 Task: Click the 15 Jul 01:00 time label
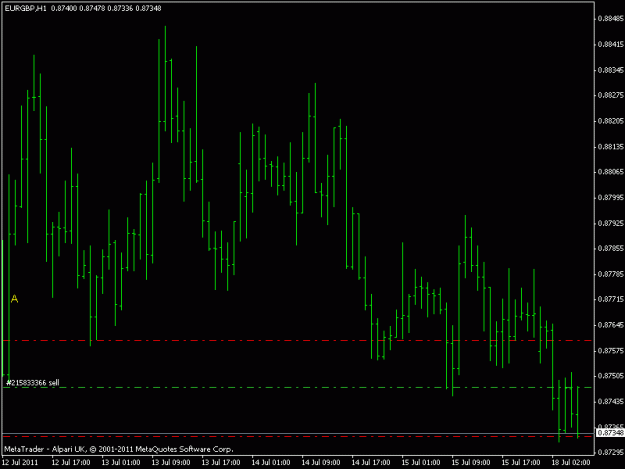(x=421, y=462)
